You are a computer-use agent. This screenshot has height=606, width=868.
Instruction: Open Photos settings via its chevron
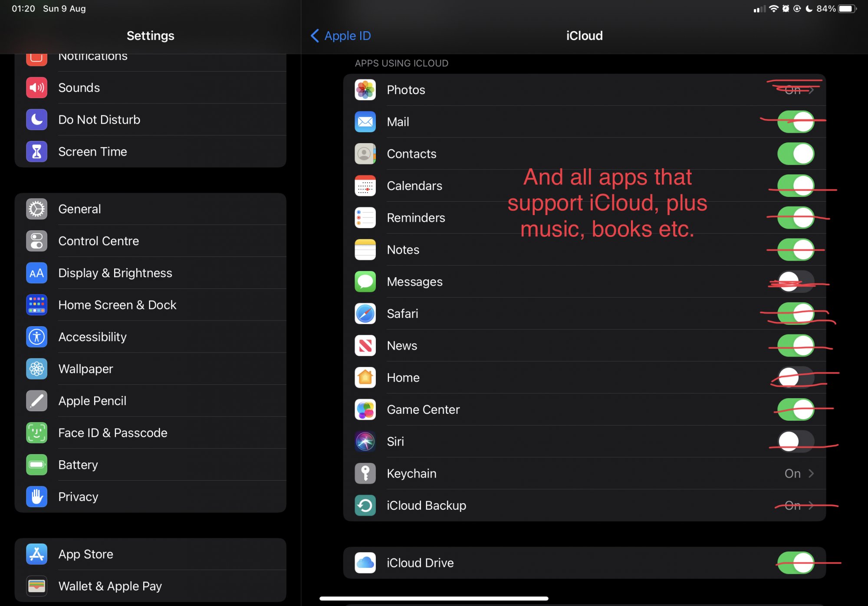tap(811, 90)
